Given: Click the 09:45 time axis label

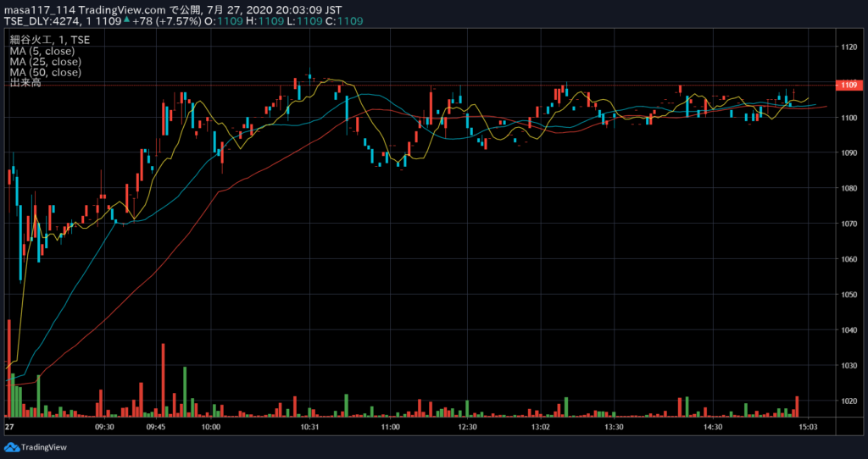Looking at the screenshot, I should click(156, 427).
